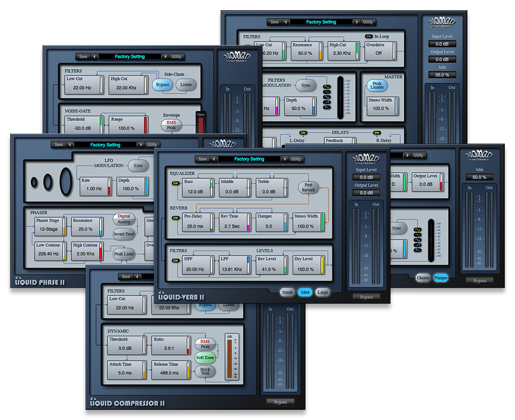The width and height of the screenshot is (515, 420).
Task: Click the smallest oval LFO shape in Liquid Phase
Action: (34, 181)
